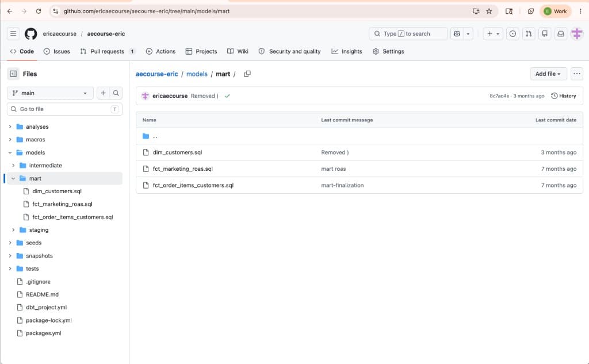Open repositories icon in header

point(545,34)
